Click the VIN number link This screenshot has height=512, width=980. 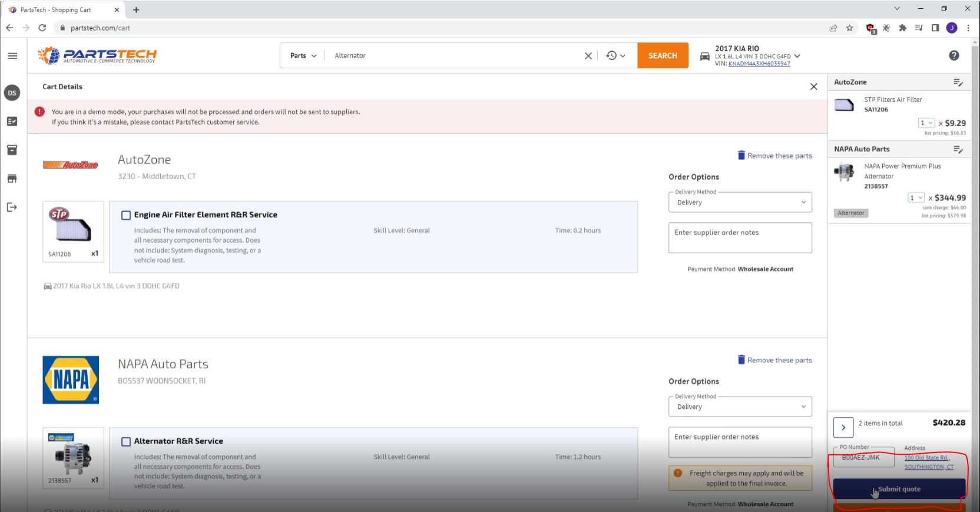click(x=759, y=64)
